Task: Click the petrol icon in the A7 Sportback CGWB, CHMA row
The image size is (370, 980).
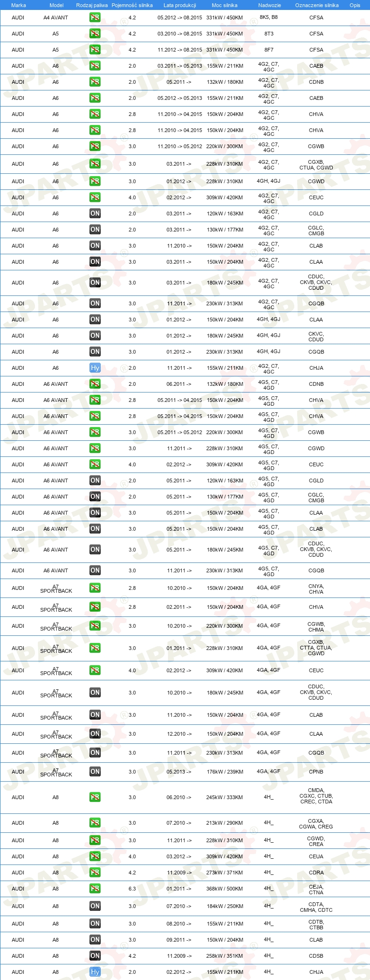Action: (95, 626)
